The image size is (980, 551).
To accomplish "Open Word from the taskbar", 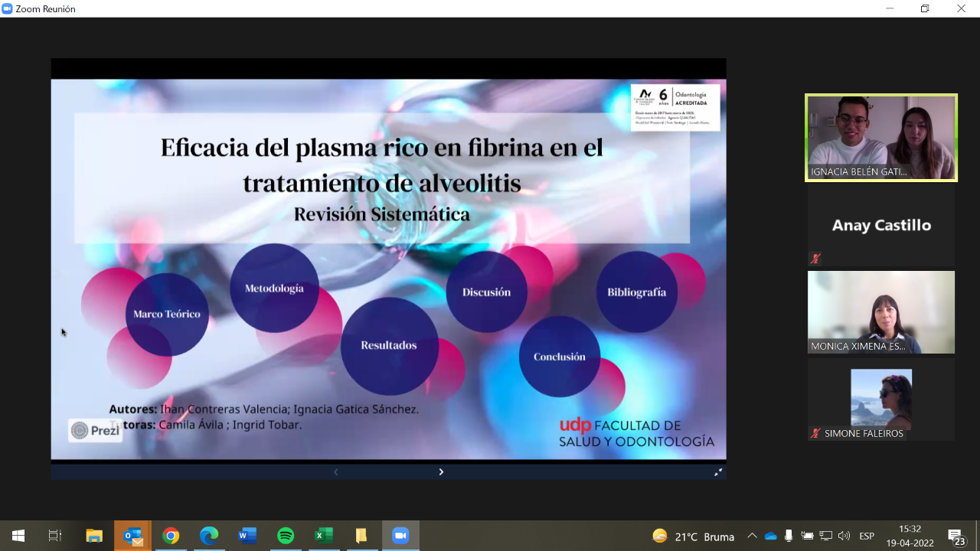I will coord(247,536).
